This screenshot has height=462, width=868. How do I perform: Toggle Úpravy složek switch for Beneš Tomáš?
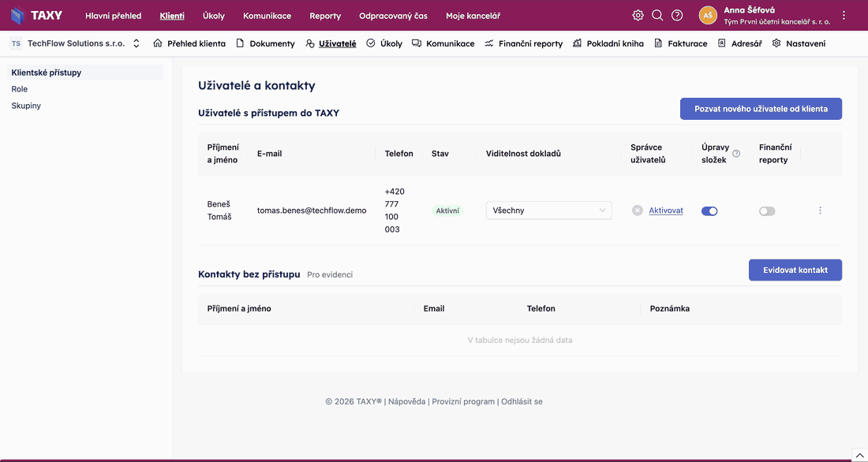click(709, 211)
